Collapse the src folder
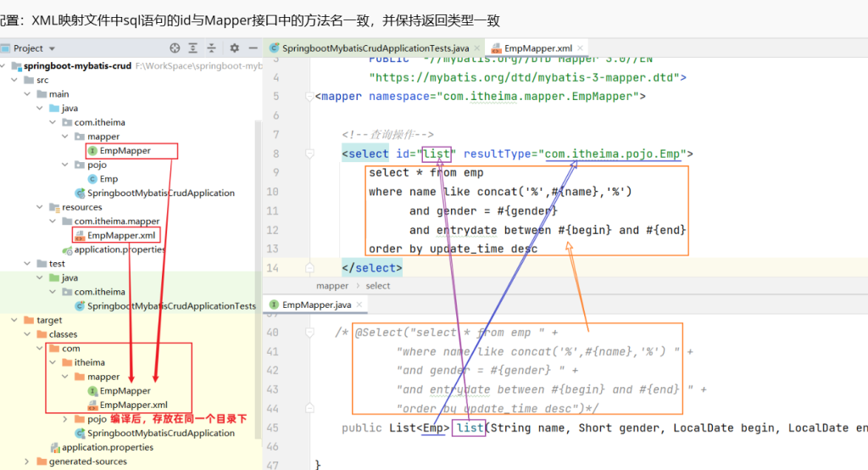Screen dimensions: 868x470 (14, 80)
